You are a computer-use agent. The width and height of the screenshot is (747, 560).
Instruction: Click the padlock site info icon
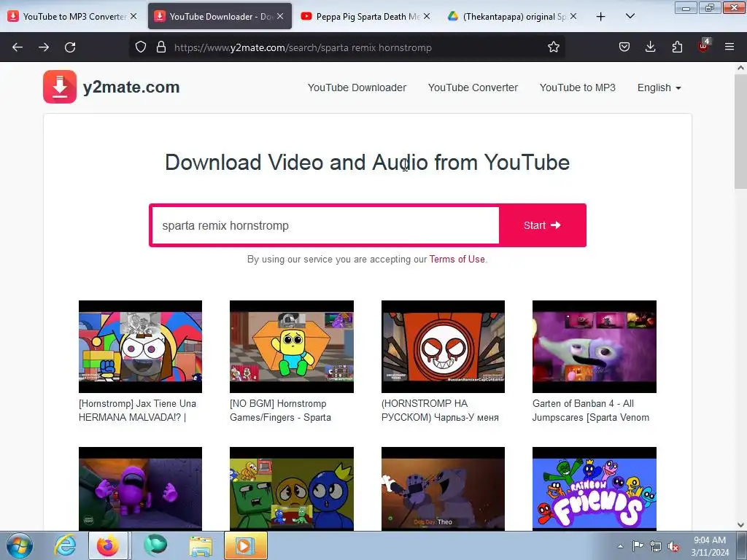click(x=161, y=47)
